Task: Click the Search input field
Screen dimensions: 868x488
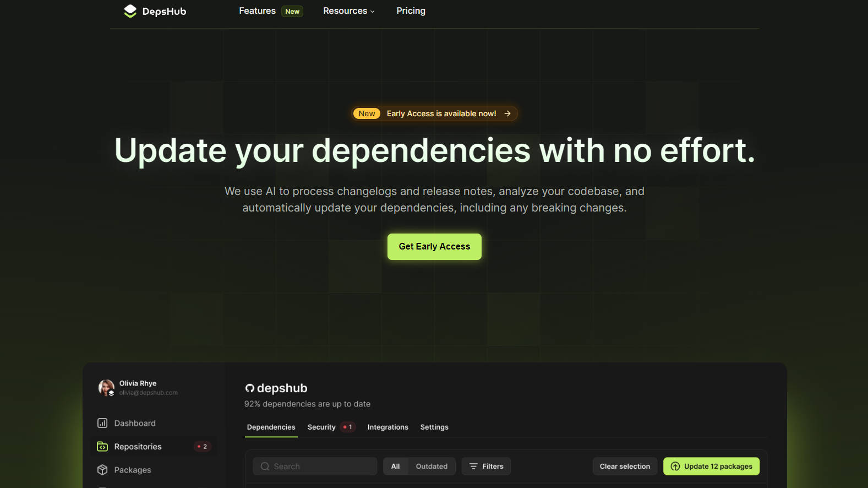Action: pos(315,467)
